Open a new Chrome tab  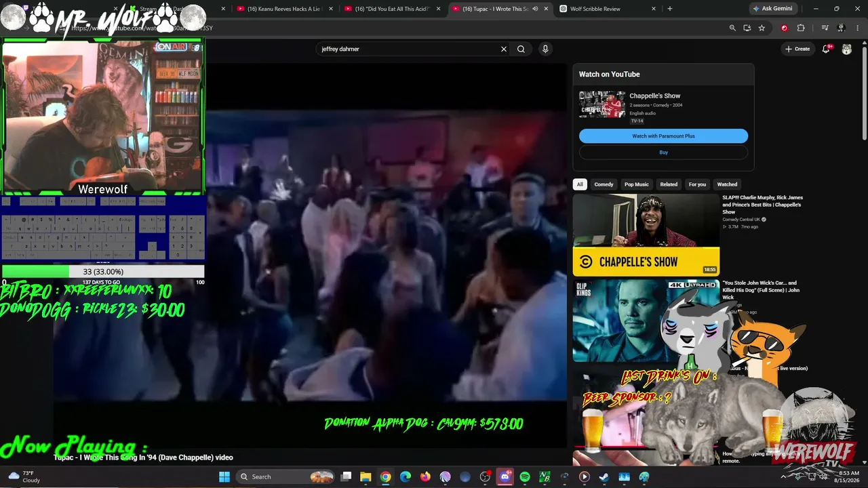(x=670, y=9)
